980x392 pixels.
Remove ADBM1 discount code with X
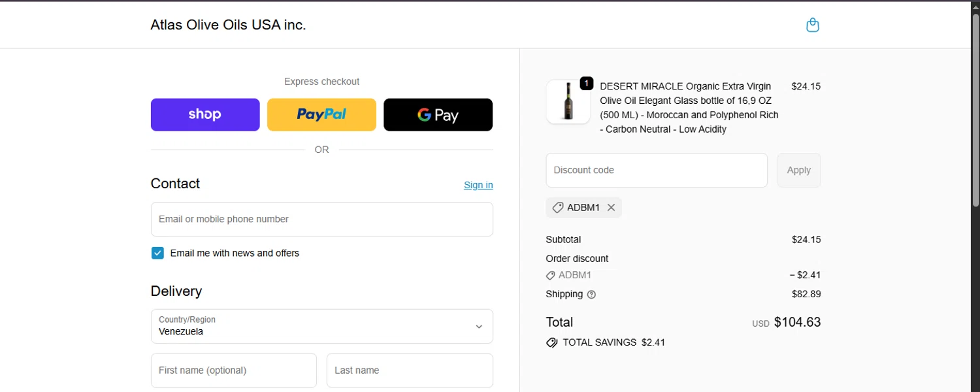coord(611,208)
